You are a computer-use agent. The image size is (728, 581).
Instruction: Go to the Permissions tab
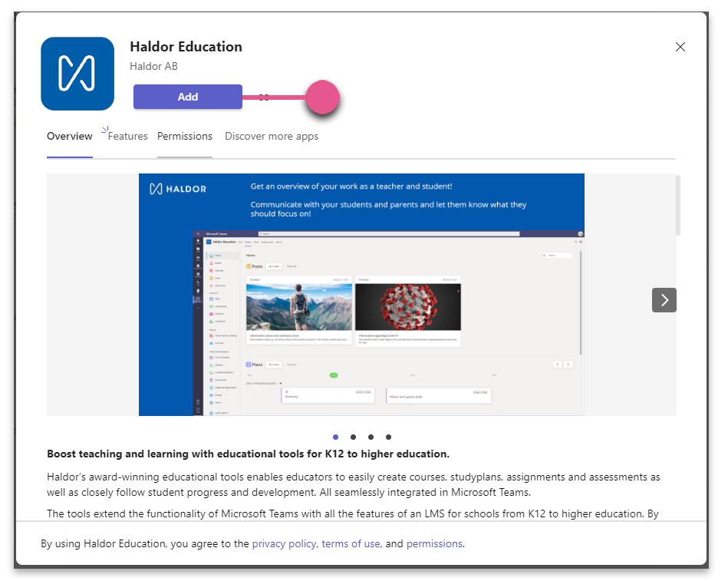(x=185, y=136)
